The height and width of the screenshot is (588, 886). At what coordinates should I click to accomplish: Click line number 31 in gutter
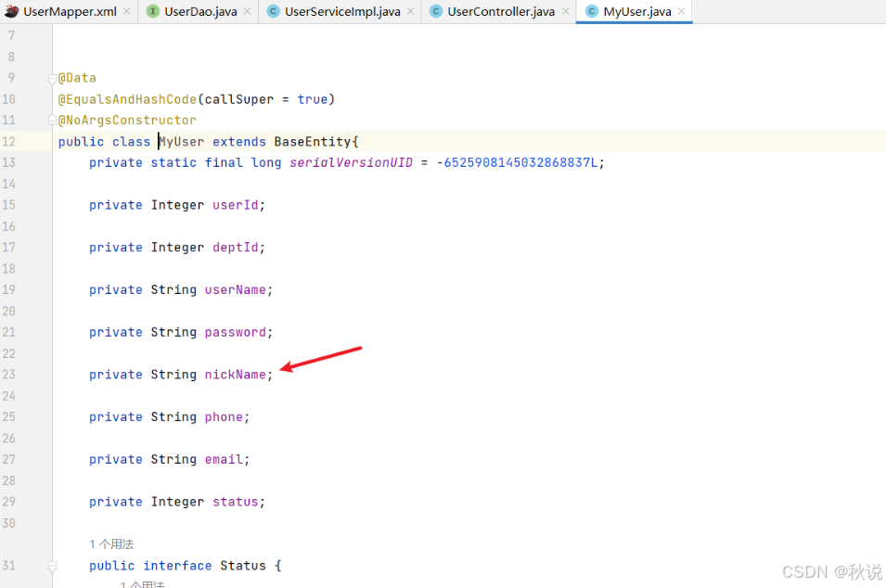tap(9, 566)
